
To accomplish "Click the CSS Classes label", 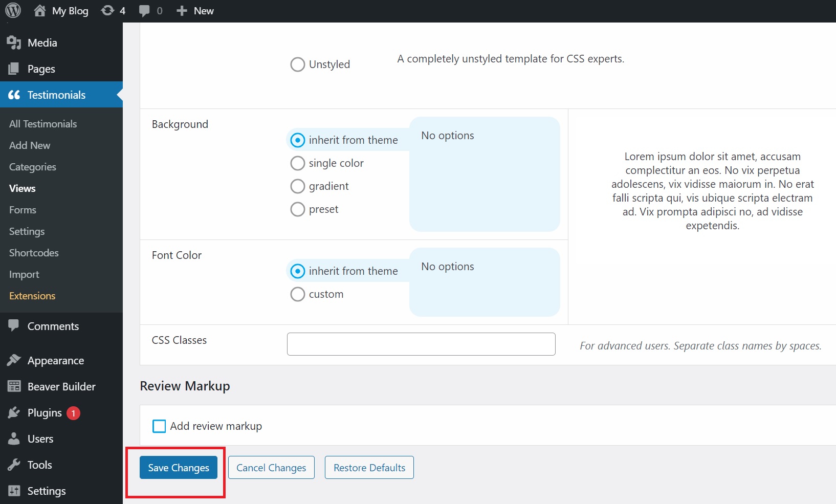I will pos(179,340).
